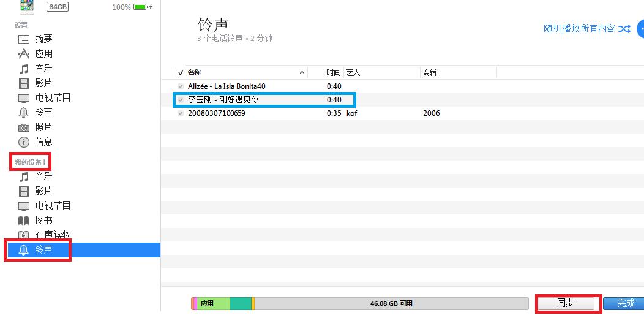Image resolution: width=644 pixels, height=315 pixels.
Task: Click the shuffle arrows icon
Action: tap(624, 28)
